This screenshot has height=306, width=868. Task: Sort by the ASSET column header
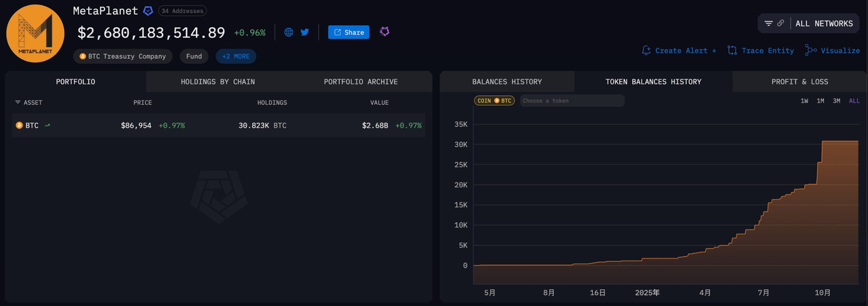click(x=29, y=102)
